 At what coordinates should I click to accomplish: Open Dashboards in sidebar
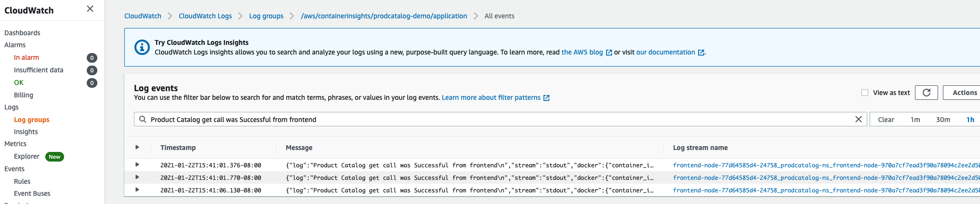click(22, 33)
